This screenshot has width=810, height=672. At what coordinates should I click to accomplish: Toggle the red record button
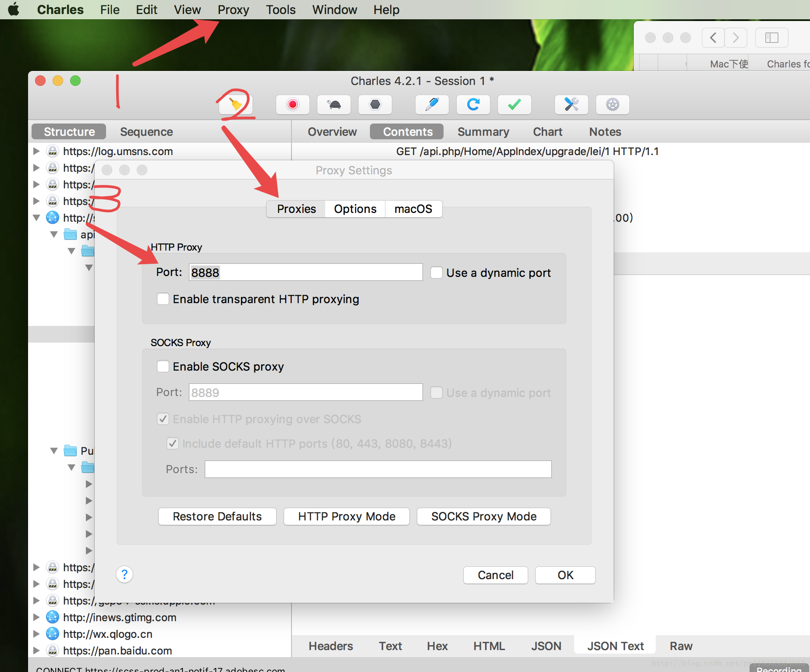(x=292, y=105)
